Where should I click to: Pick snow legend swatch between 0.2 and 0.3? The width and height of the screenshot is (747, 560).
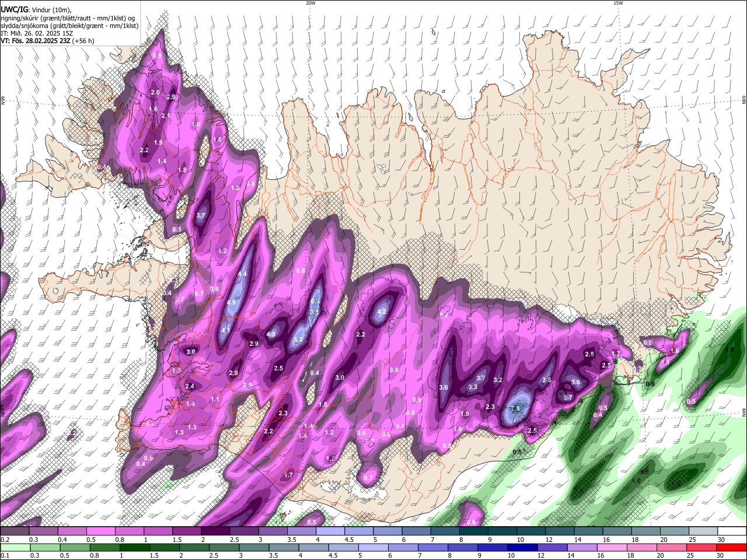click(x=15, y=531)
